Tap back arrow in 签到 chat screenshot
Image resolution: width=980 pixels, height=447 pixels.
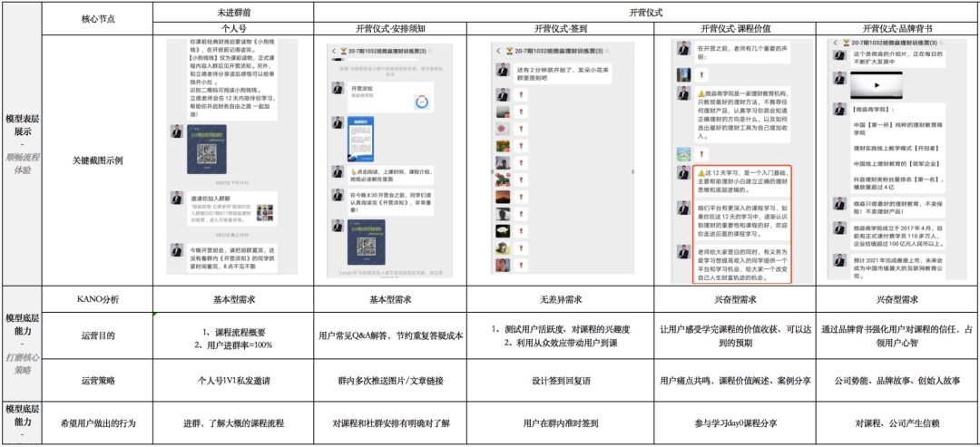(498, 51)
